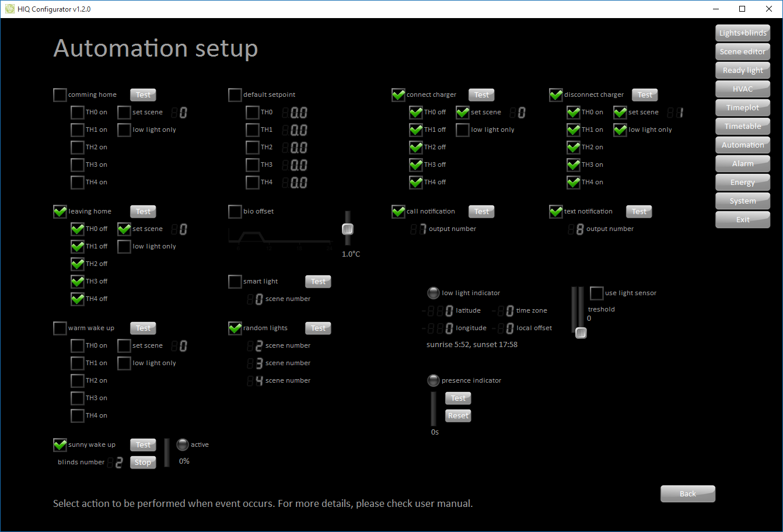Click the low light indicator lamp
This screenshot has width=783, height=532.
tap(433, 293)
